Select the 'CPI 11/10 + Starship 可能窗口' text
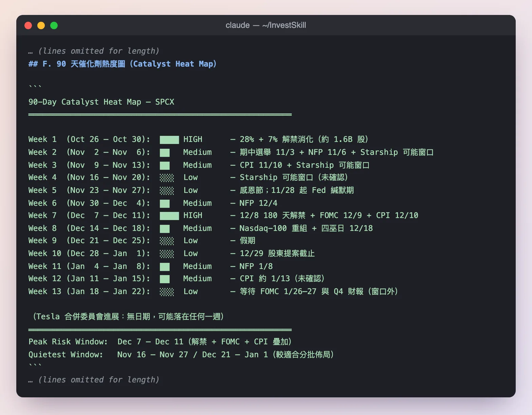532x415 pixels. [305, 165]
